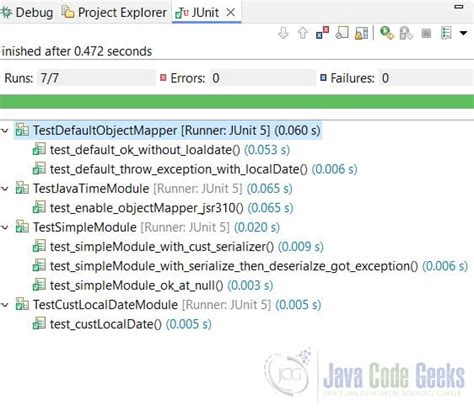Click passed-test icon beside test_simpleModule_with_cust_serializer()
474x411 pixels.
coord(39,246)
